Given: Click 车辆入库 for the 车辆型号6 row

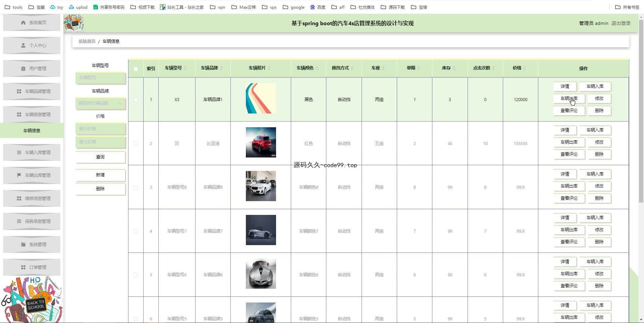Looking at the screenshot, I should pyautogui.click(x=595, y=262).
